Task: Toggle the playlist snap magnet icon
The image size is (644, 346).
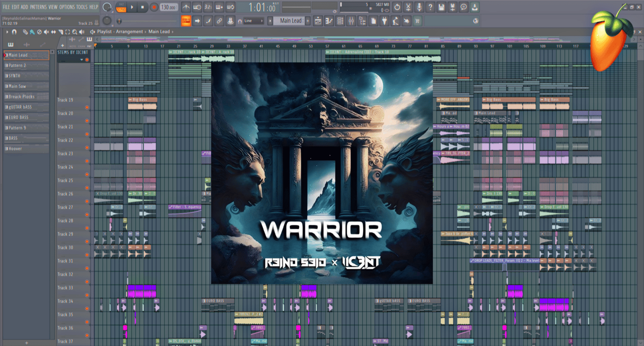Action: [14, 32]
